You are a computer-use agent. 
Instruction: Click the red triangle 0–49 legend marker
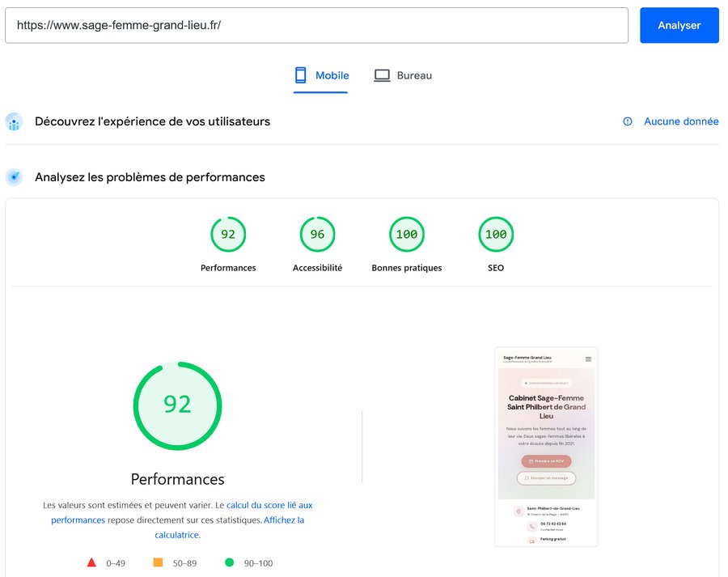click(x=91, y=562)
